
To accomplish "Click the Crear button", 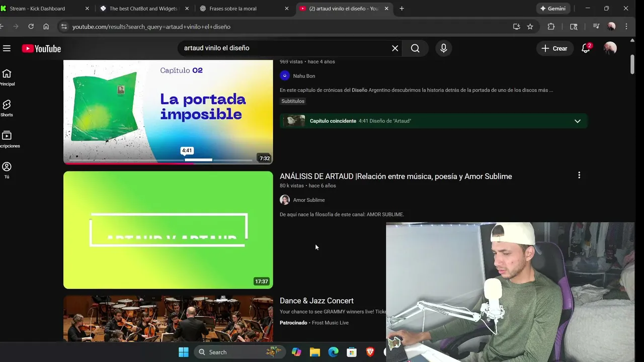I will [x=554, y=48].
